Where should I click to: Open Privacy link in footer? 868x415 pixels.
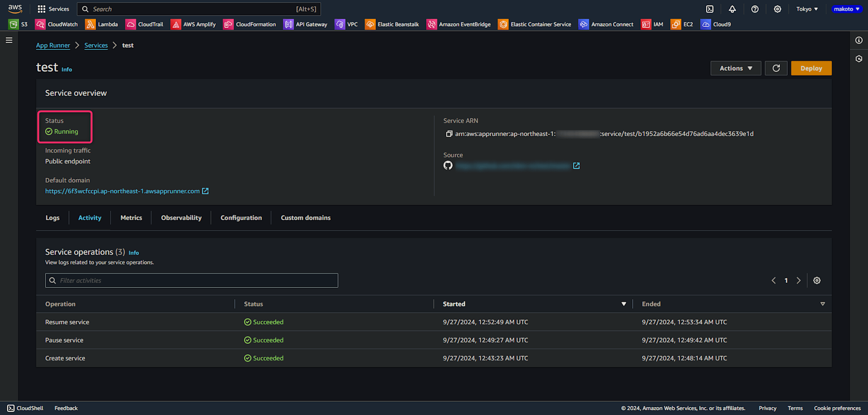[x=767, y=408]
